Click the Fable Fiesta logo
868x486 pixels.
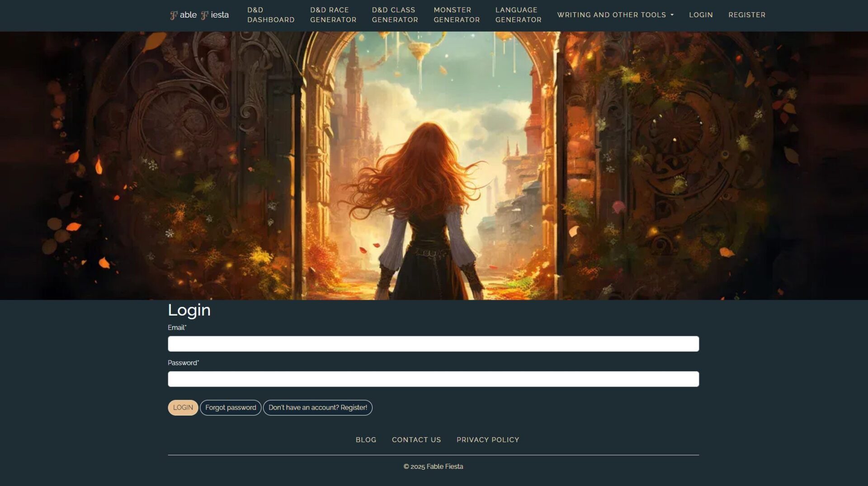[x=199, y=15]
